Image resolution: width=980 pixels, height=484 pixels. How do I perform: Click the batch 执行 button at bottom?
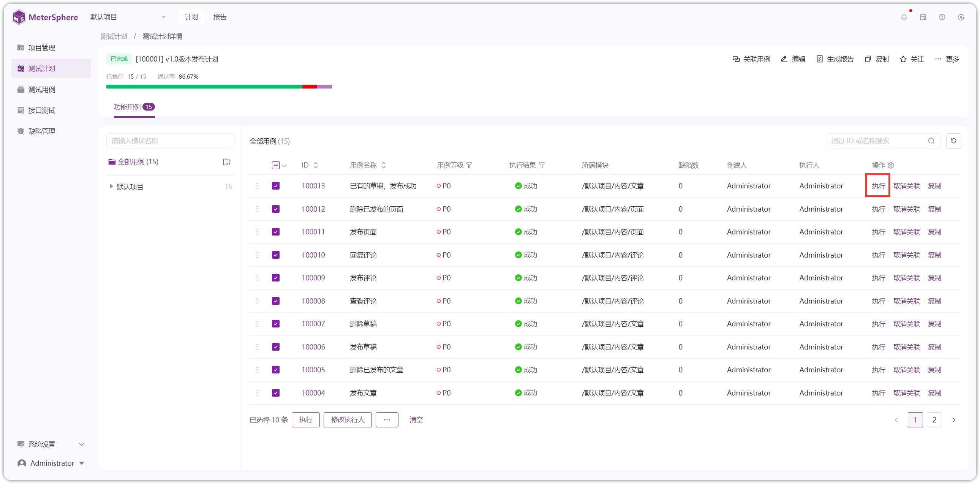point(305,420)
